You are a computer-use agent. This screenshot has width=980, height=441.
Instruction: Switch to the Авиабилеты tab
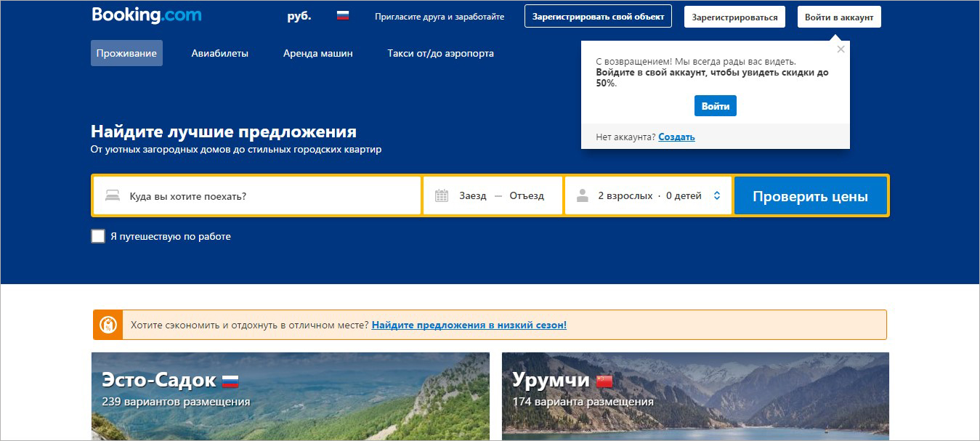click(x=220, y=53)
